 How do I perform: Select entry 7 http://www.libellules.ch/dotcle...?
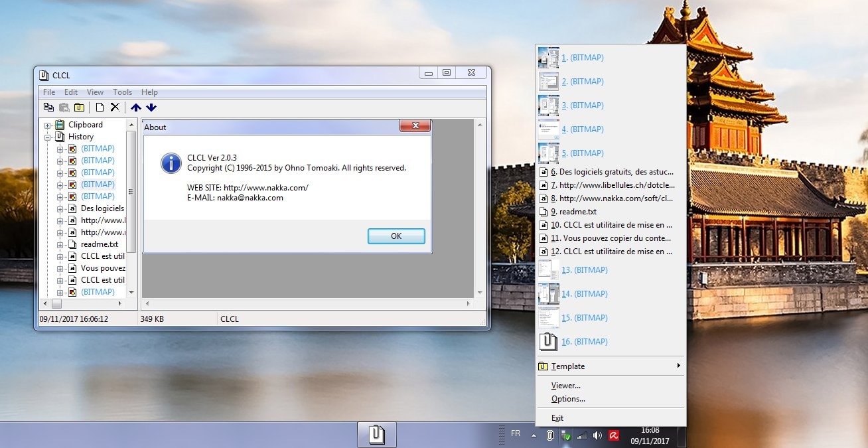[611, 185]
